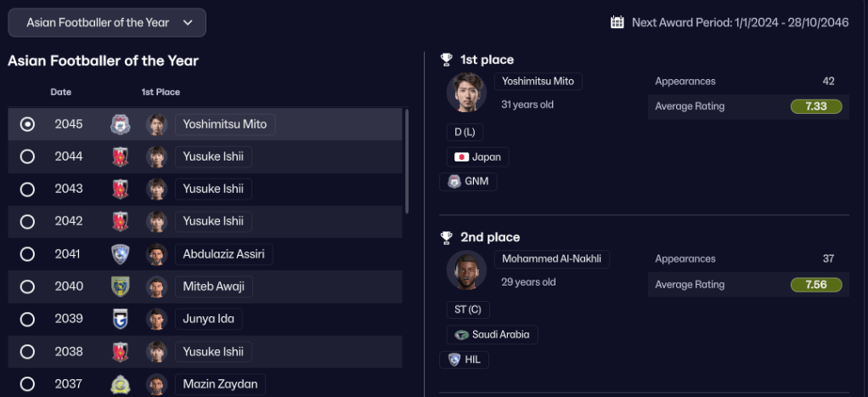
Task: Click the GNM club button
Action: point(468,181)
